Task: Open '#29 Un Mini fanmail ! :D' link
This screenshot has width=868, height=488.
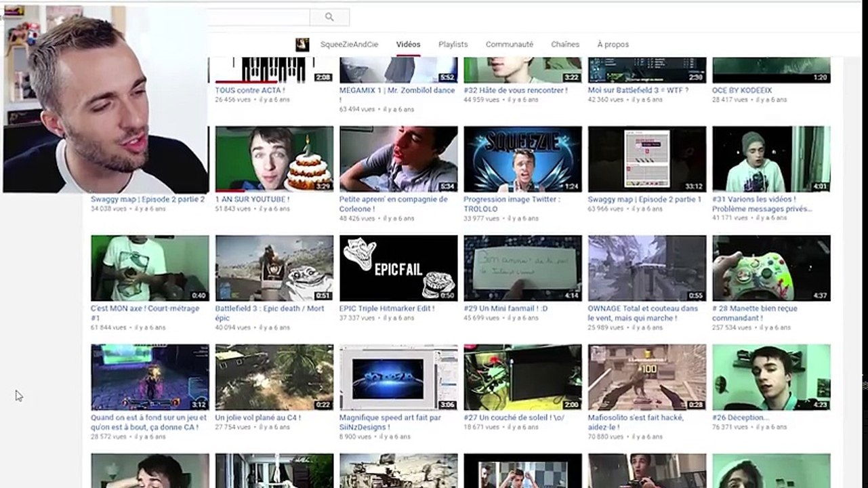Action: pos(504,308)
